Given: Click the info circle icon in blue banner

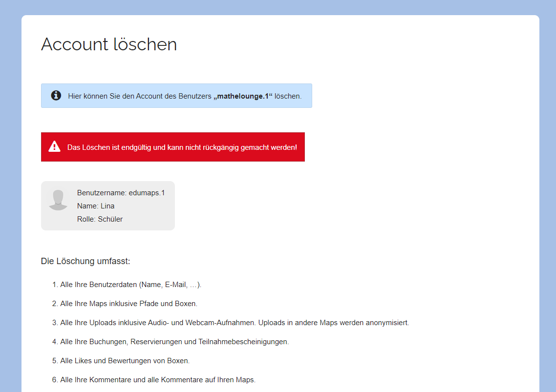Looking at the screenshot, I should point(56,96).
